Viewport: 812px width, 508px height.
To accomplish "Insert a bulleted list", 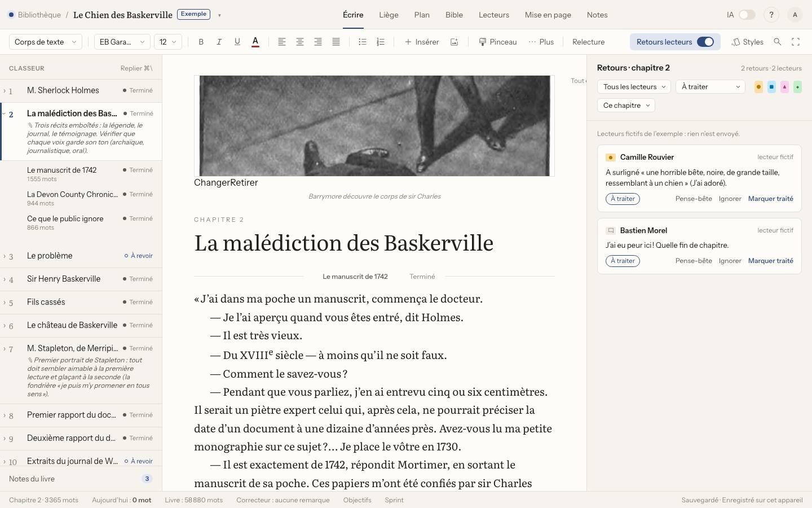I will click(x=363, y=42).
